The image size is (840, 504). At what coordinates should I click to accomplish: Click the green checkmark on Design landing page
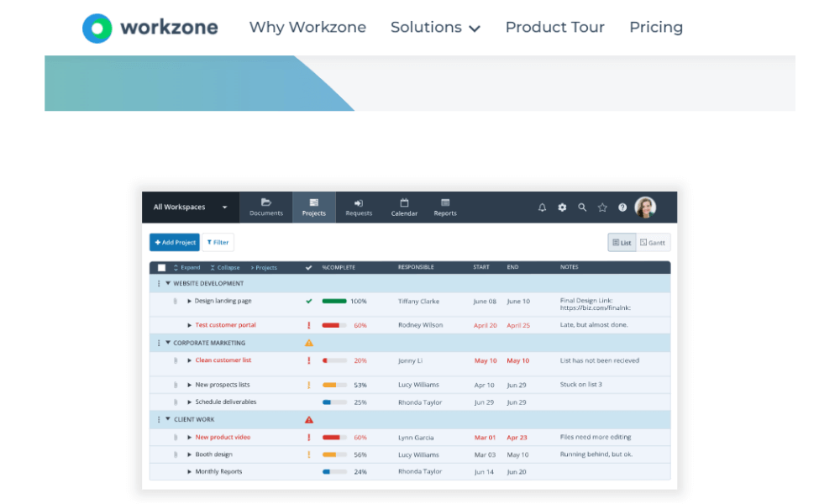coord(308,301)
